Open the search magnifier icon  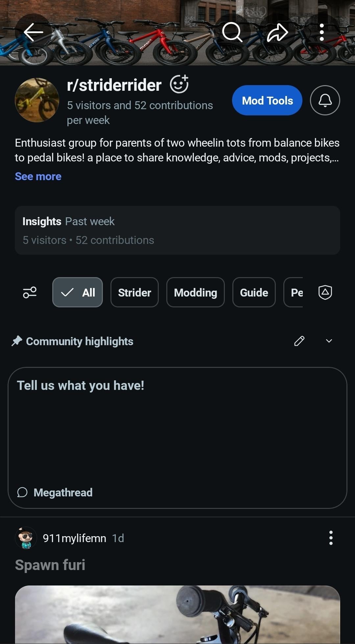[232, 32]
